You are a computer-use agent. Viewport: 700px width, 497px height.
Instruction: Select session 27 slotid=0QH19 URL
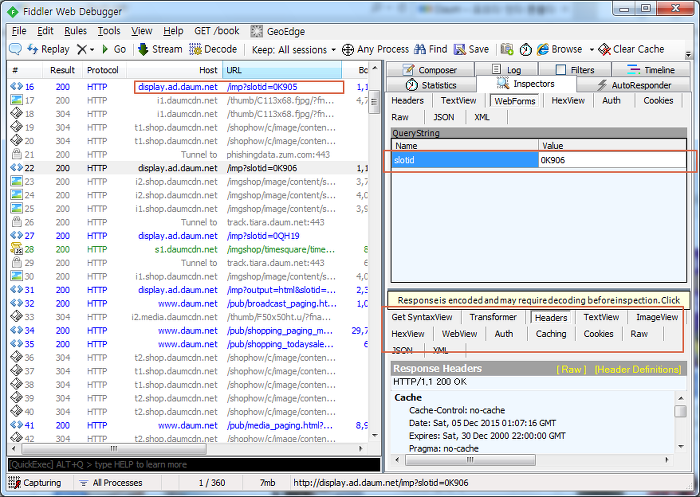coord(263,236)
